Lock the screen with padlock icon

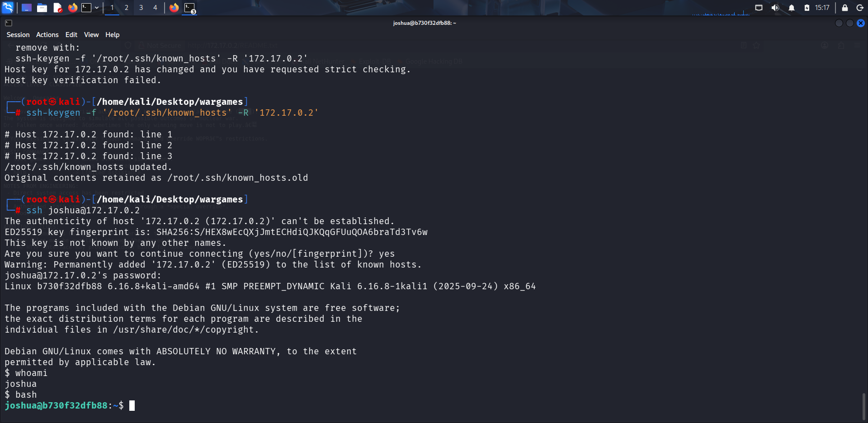844,8
